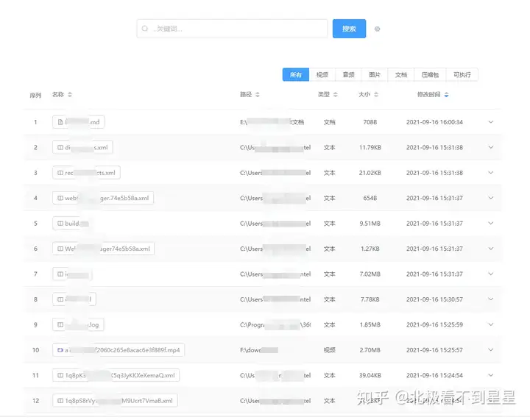Viewport: 530px width, 420px height.
Task: Select the 压缩包 filter tab
Action: coord(430,74)
